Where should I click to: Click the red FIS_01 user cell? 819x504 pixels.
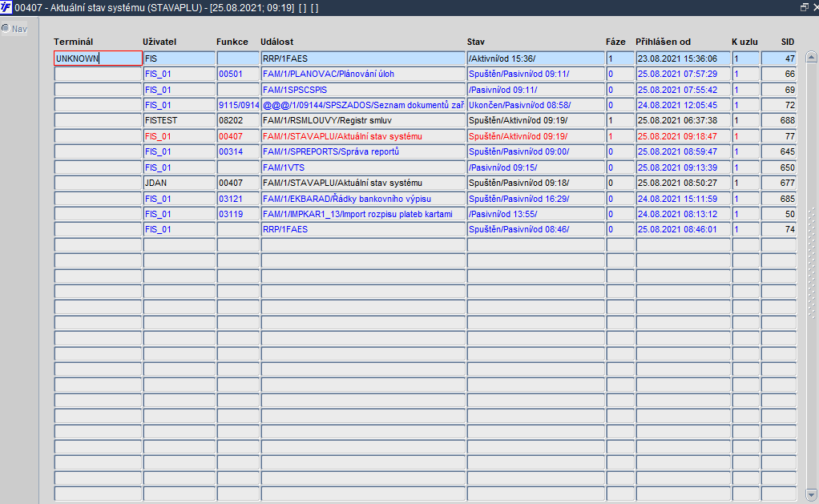click(x=180, y=135)
